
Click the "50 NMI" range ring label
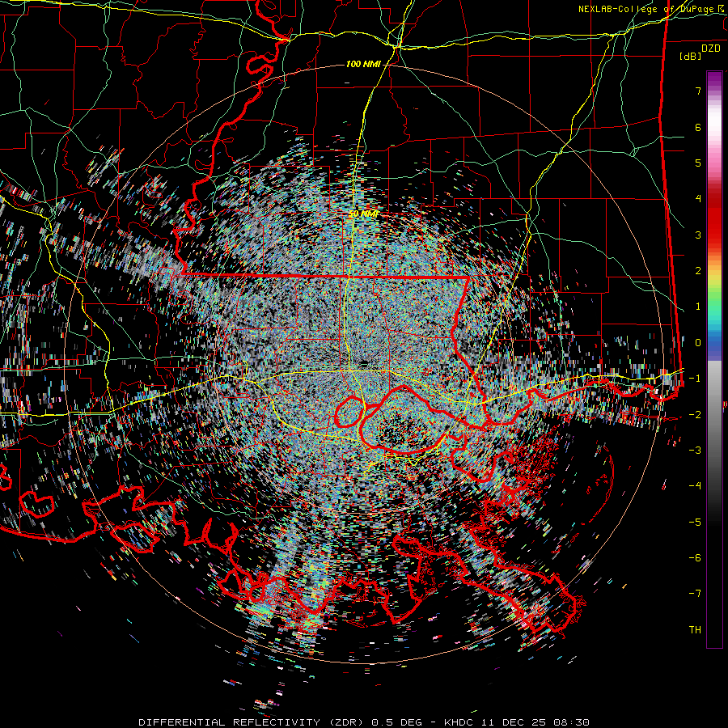(x=363, y=214)
